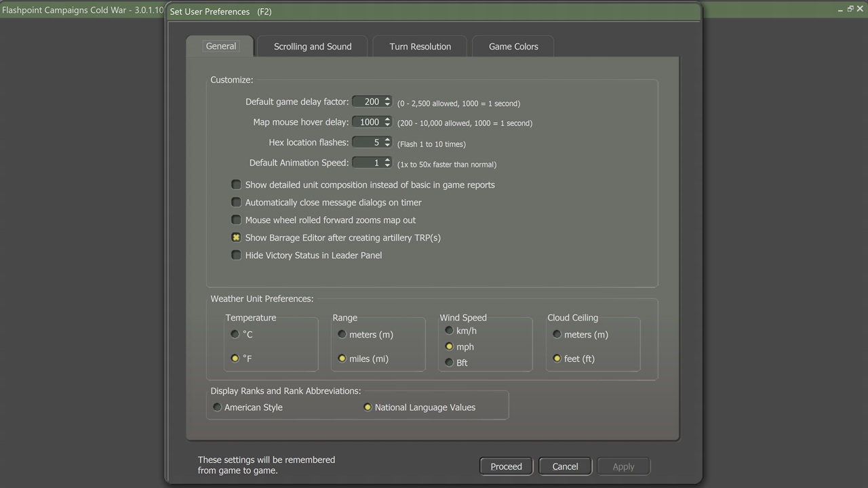The width and height of the screenshot is (868, 488).
Task: Open the Turn Resolution tab
Action: pyautogui.click(x=420, y=47)
